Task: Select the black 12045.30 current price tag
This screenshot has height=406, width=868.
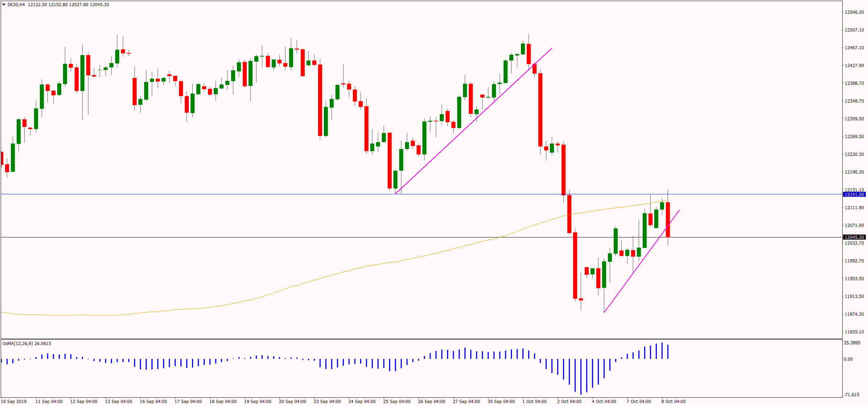Action: (854, 237)
